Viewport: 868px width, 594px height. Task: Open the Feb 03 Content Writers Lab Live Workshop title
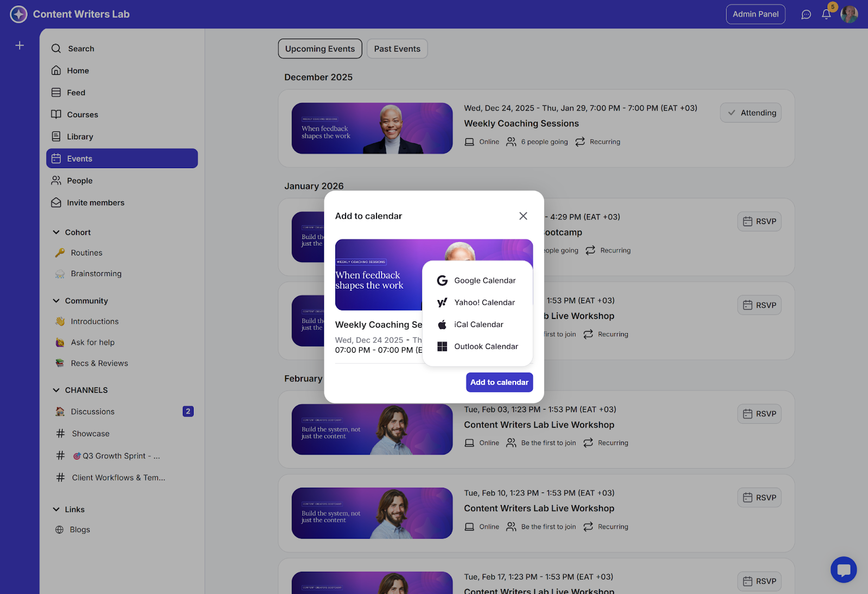click(x=539, y=425)
